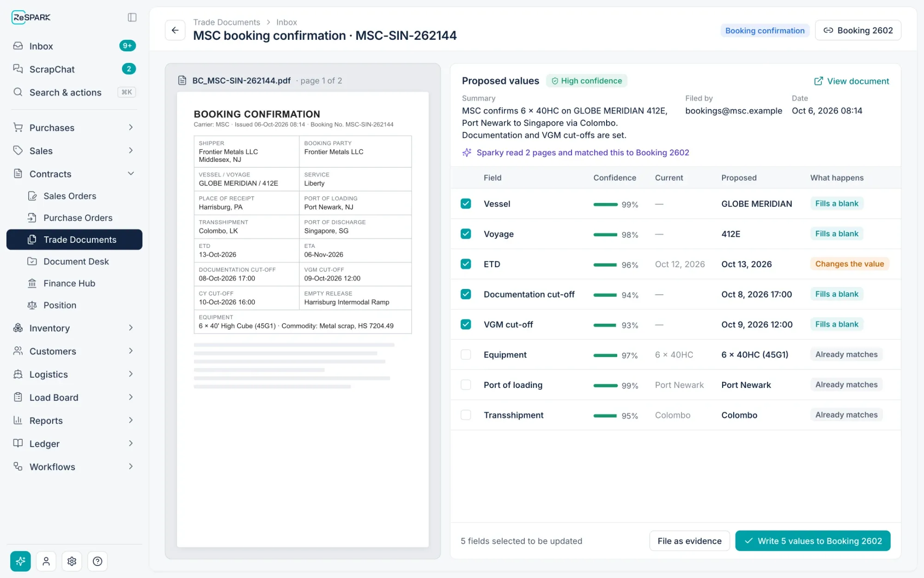Click the PDF file icon beside BC_MSC-SIN-262144.pdf
Viewport: 924px width, 578px height.
pos(182,80)
